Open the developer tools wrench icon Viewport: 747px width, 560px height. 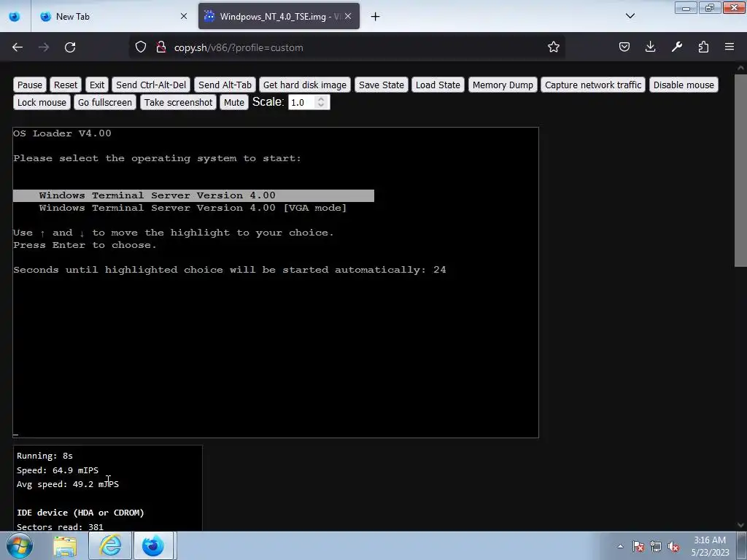(677, 47)
